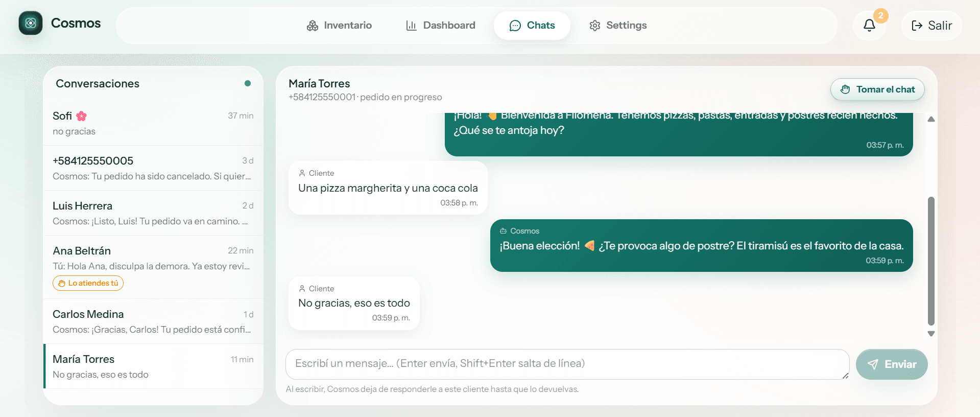Click the message 'No gracias, eso es todo' bubble
Screen dimensions: 980x417
pos(354,303)
